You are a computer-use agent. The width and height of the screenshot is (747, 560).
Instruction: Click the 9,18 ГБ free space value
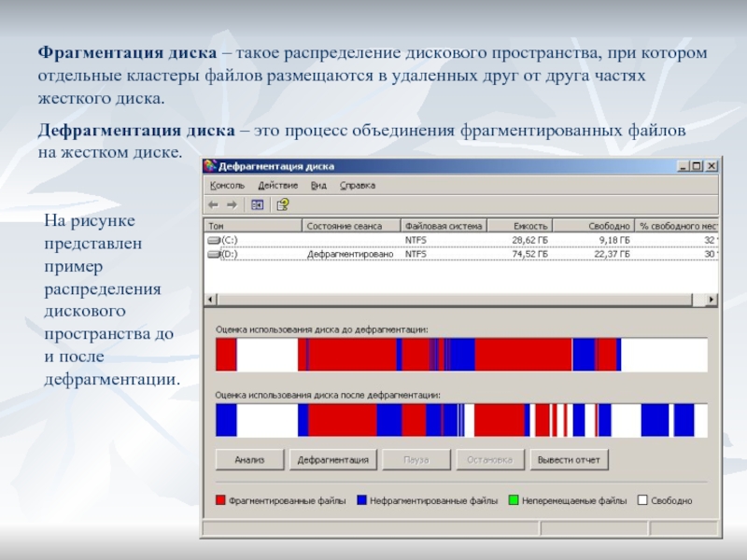point(614,240)
